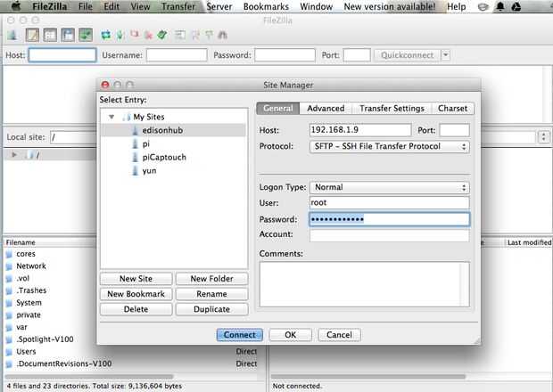553x392 pixels.
Task: Switch to the Advanced tab
Action: pyautogui.click(x=326, y=109)
